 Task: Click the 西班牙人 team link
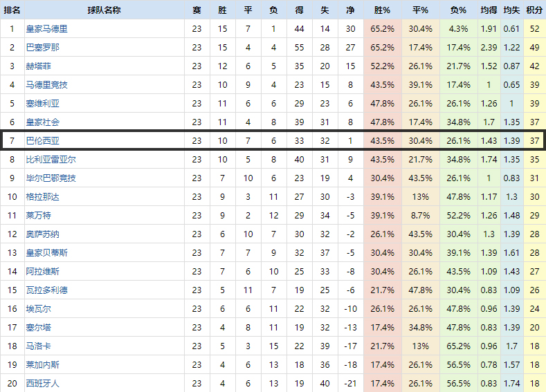tap(42, 384)
